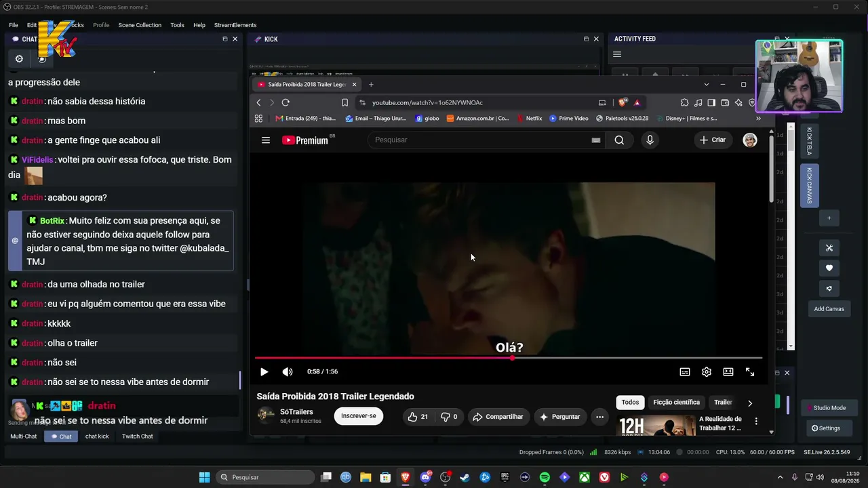868x488 pixels.
Task: Open the SóTrailers channel link
Action: tap(296, 412)
